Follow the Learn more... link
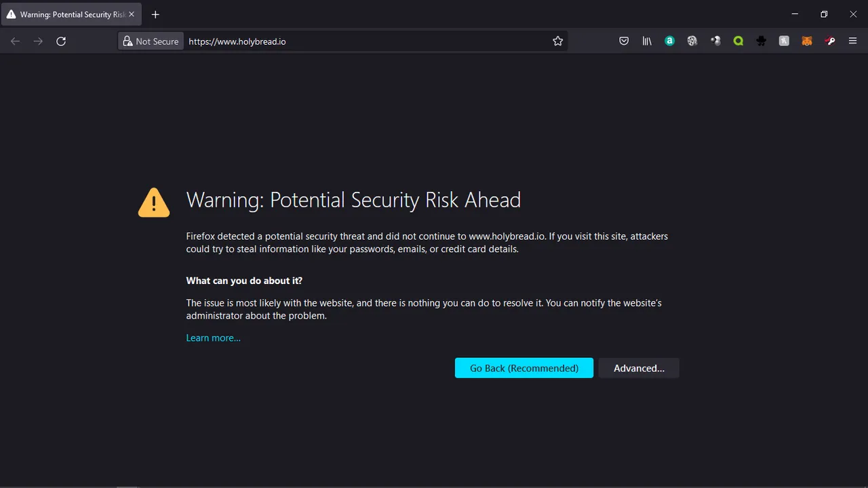868x488 pixels. [214, 338]
